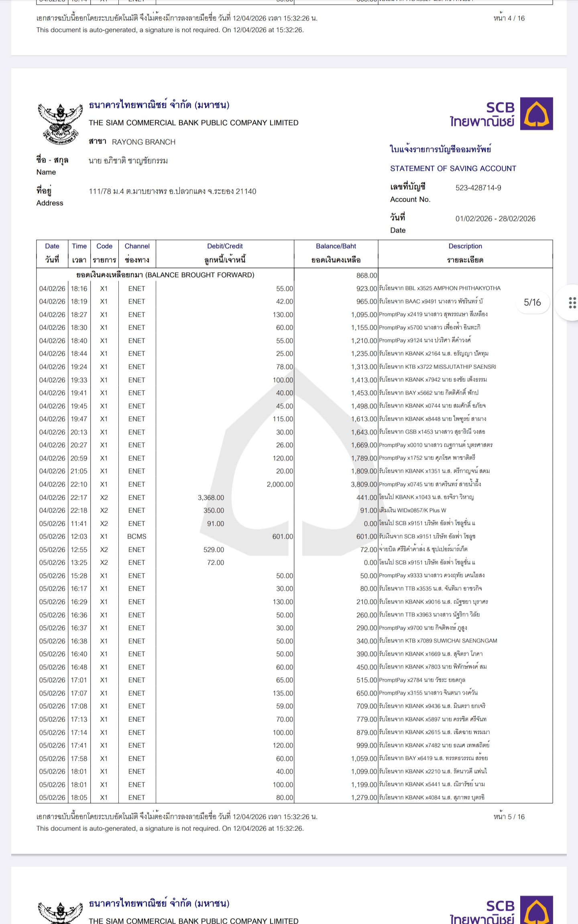Click the page 5 / 16 footer label
Viewport: 578px width, 924px height.
(x=509, y=817)
